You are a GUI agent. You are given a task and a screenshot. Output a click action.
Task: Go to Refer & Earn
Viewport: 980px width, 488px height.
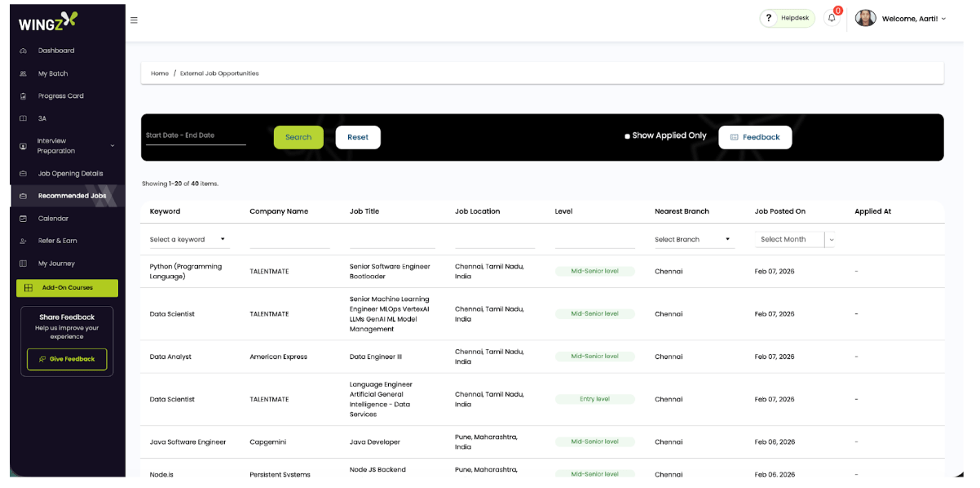58,241
